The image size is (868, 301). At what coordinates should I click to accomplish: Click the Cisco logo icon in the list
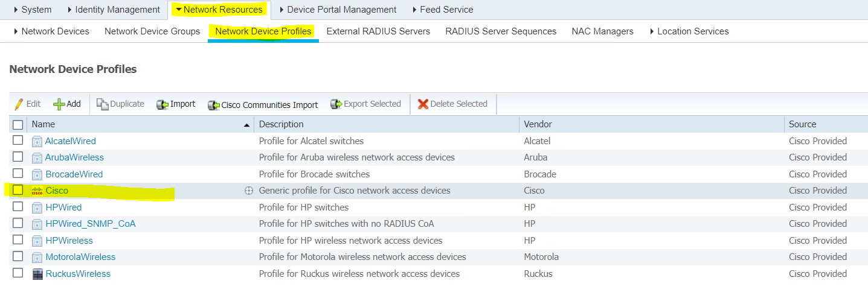[37, 191]
